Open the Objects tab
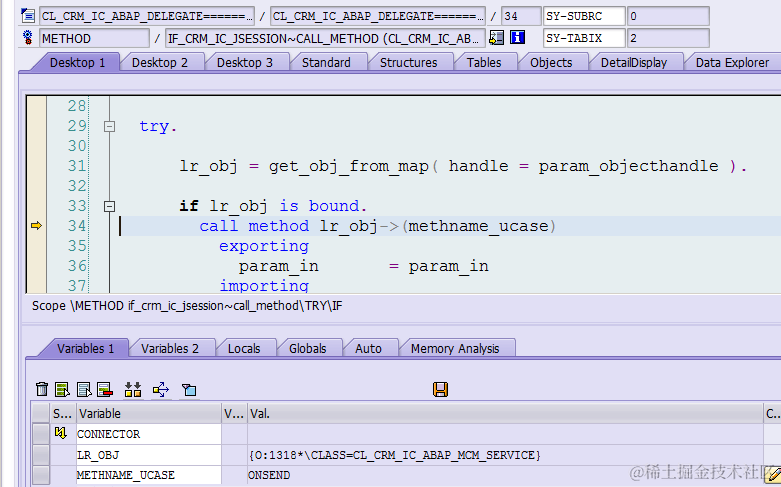781x487 pixels. [551, 63]
